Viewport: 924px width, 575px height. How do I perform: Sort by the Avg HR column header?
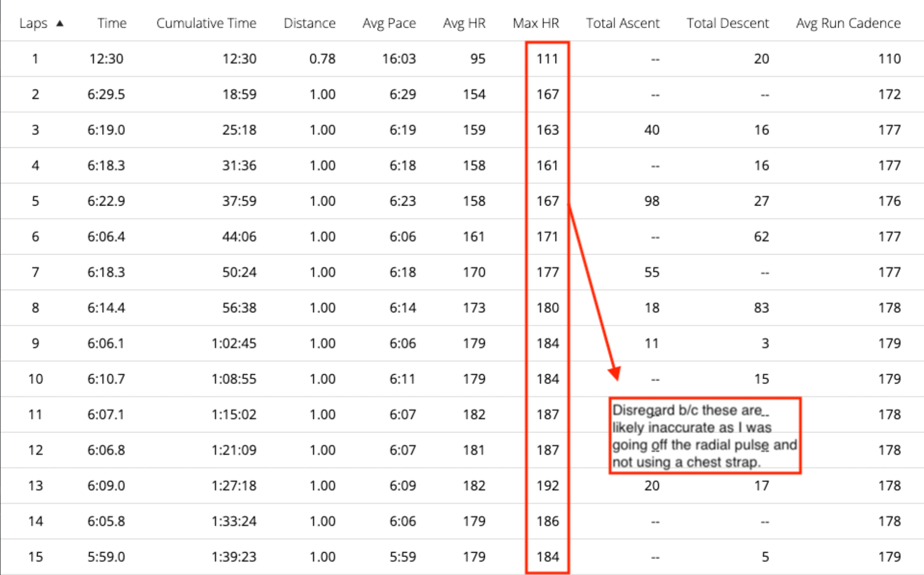464,23
